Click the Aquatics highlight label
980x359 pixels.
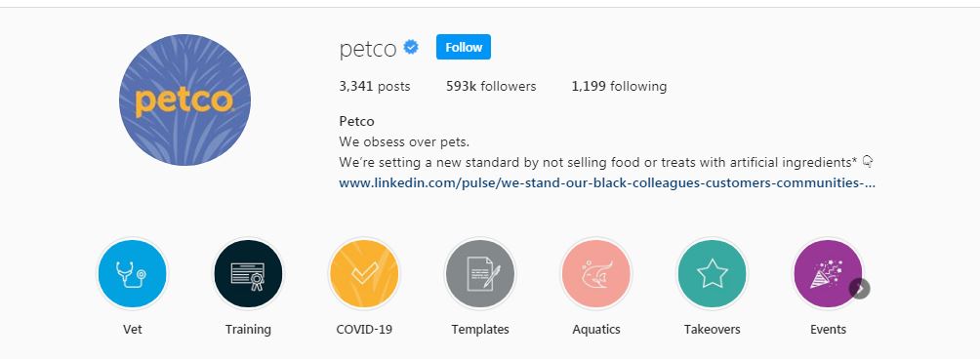(596, 329)
